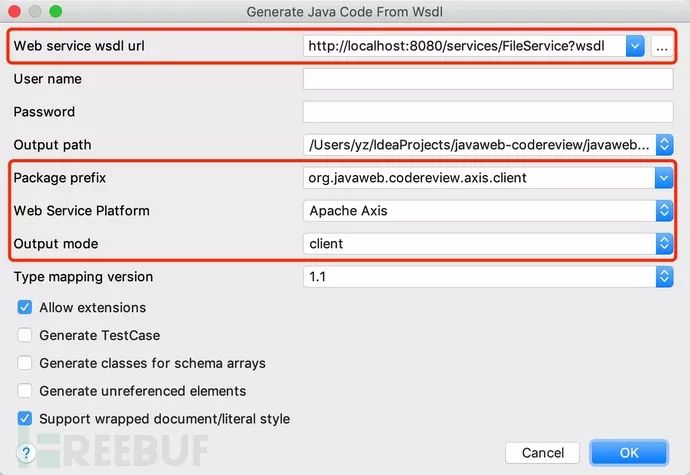
Task: Click the red window close button
Action: click(15, 12)
